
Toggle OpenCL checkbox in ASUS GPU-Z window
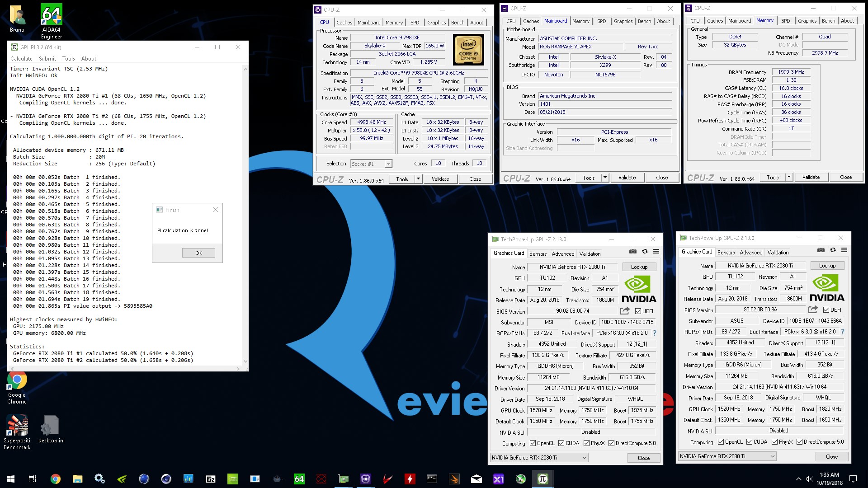click(x=721, y=442)
